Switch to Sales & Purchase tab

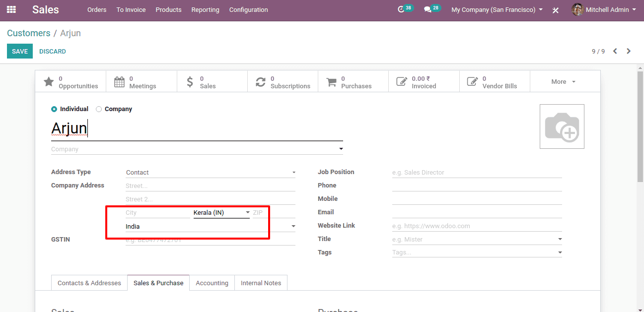click(158, 283)
